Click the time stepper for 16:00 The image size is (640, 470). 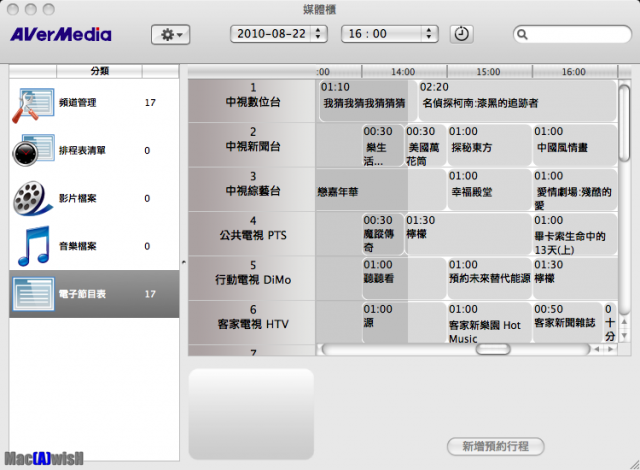tap(429, 34)
